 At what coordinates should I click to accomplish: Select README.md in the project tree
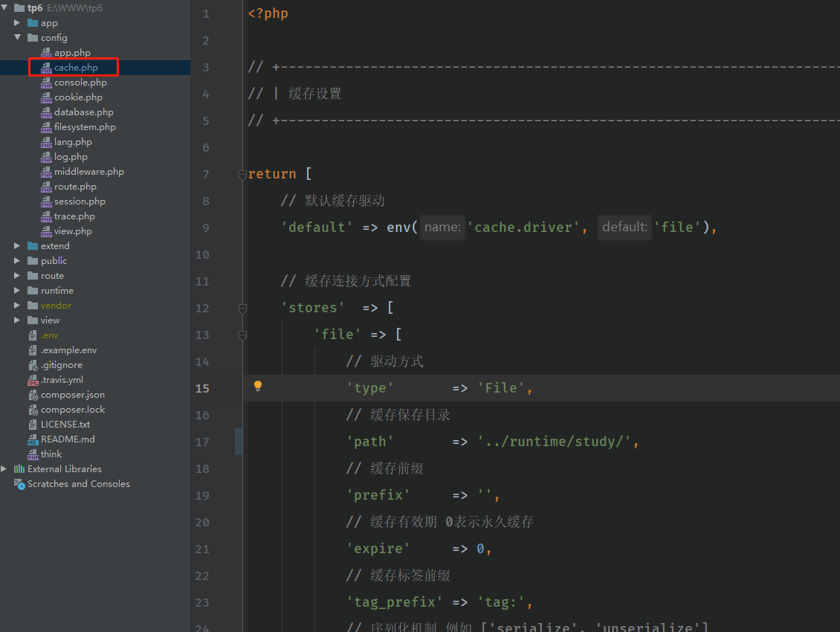pos(68,439)
